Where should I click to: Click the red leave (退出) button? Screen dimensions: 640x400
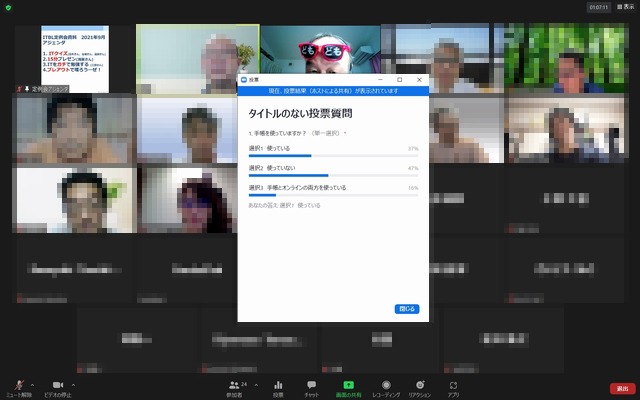click(x=621, y=388)
